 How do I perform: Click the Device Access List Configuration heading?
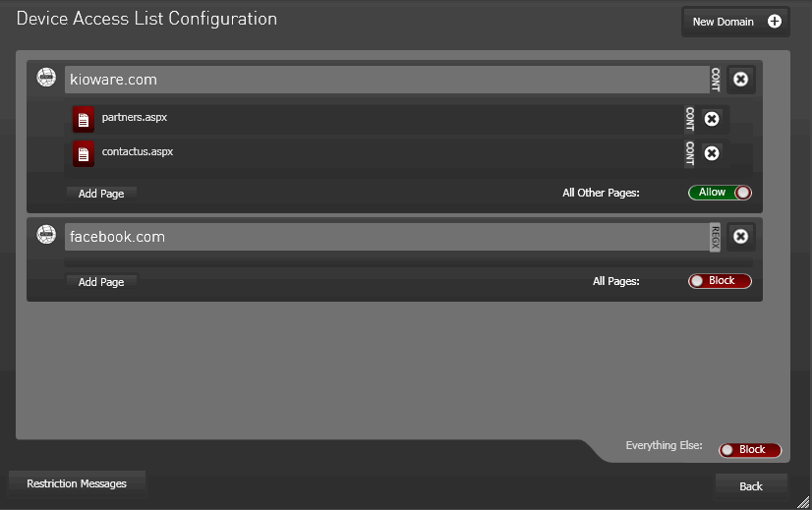[x=146, y=19]
